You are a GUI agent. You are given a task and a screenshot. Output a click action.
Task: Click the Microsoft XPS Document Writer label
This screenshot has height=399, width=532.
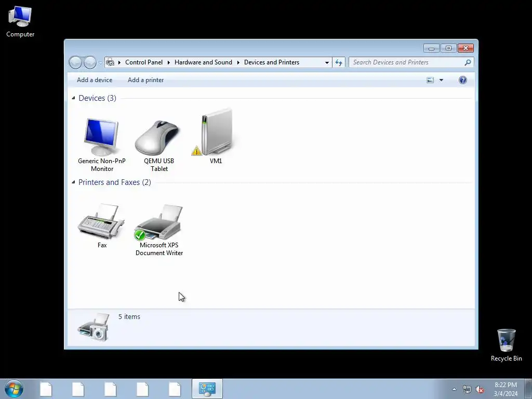(159, 249)
